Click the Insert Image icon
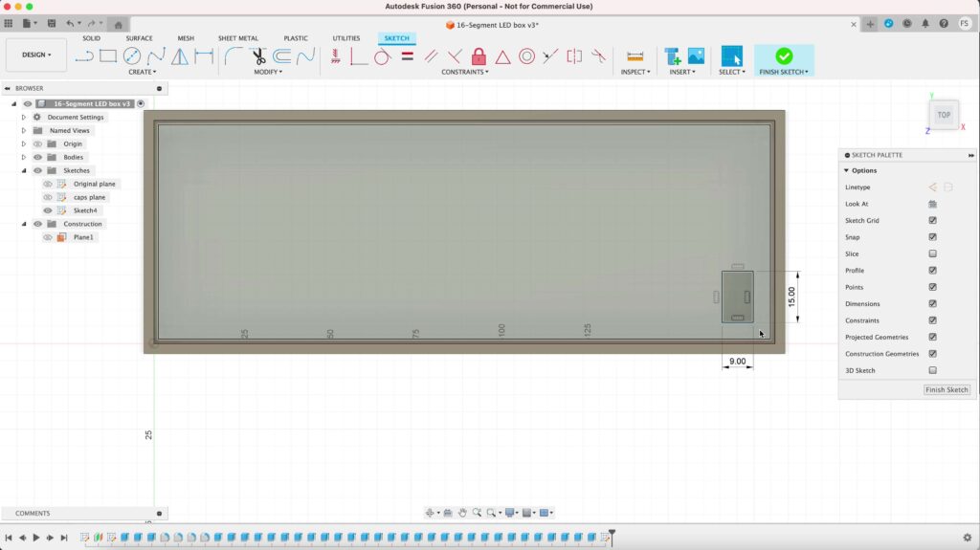The image size is (980, 550). pos(696,56)
